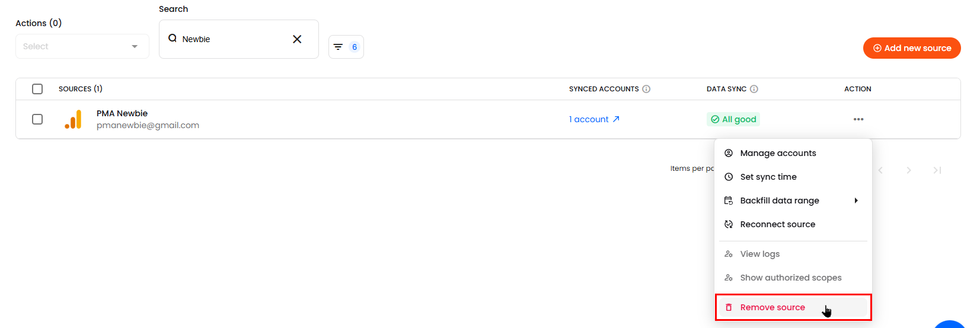Clear the Newbie search text
Image resolution: width=980 pixels, height=328 pixels.
(x=297, y=39)
